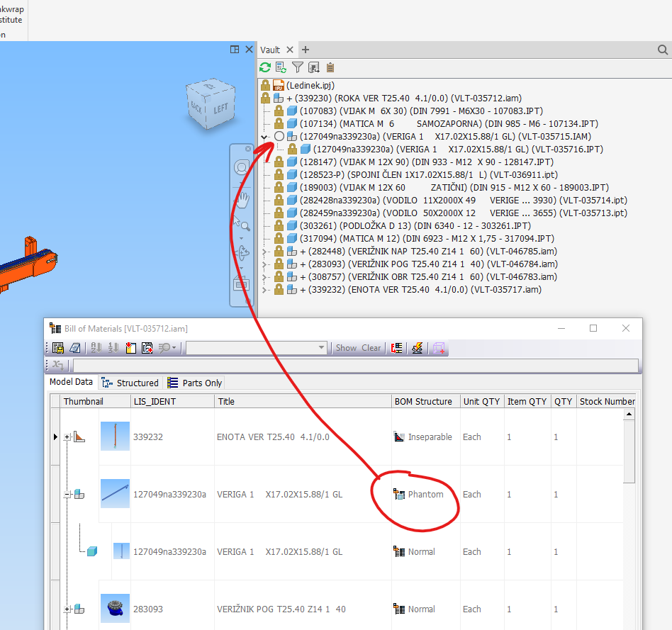Click the thumbnail of part 283093 VERIŽNIK POG
The image size is (672, 630).
[x=115, y=608]
